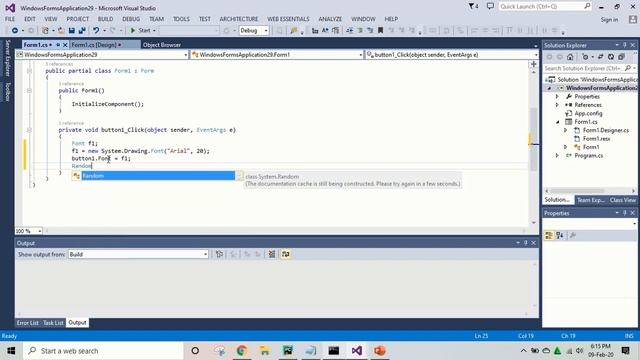Click the Sync with Active Document icon

point(600,57)
